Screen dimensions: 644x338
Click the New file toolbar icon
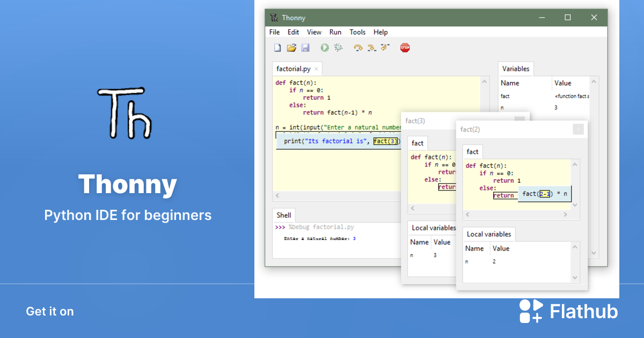click(277, 48)
